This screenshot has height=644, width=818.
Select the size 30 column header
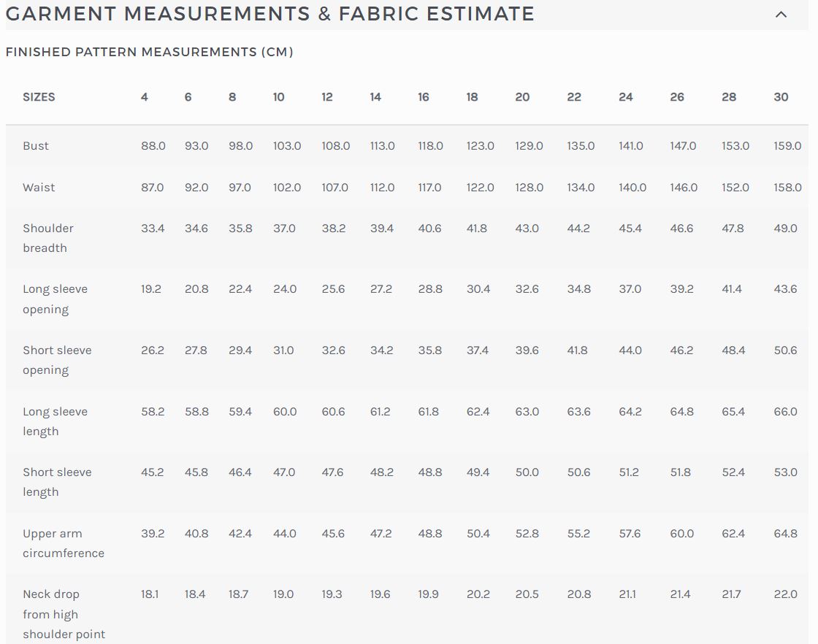click(781, 97)
